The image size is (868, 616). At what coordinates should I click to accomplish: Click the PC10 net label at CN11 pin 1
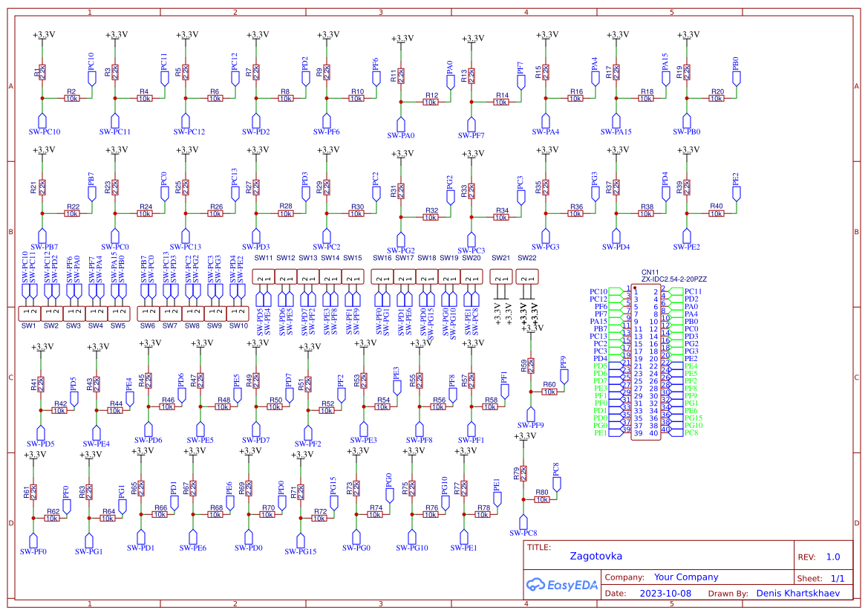click(598, 291)
